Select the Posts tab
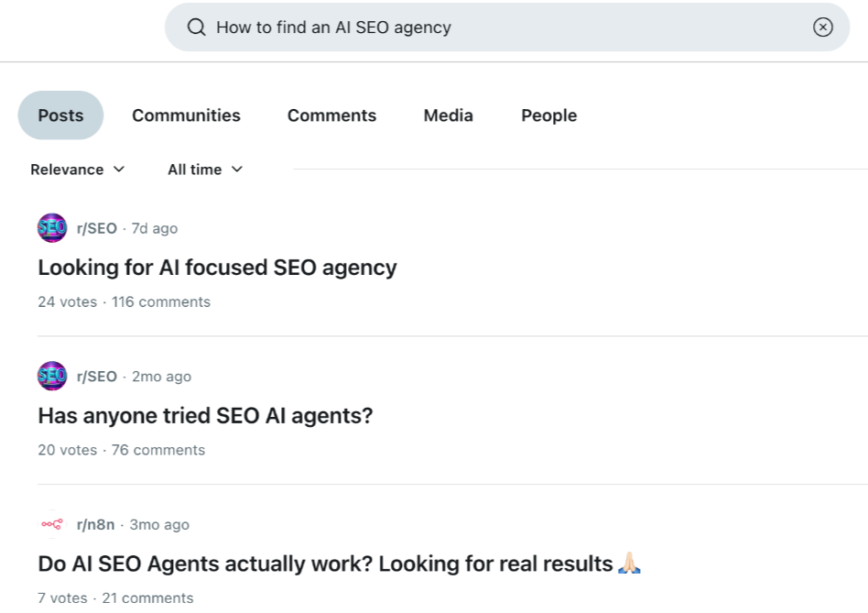The width and height of the screenshot is (868, 613). click(x=60, y=115)
